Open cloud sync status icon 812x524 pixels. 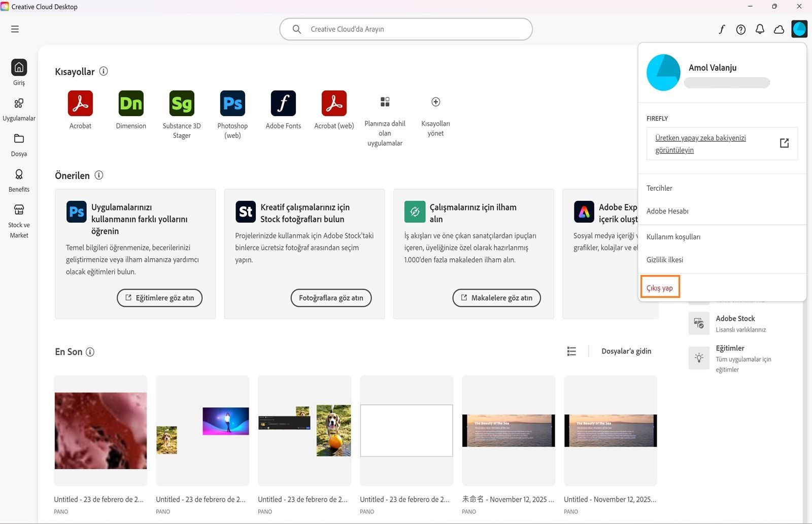pyautogui.click(x=779, y=29)
